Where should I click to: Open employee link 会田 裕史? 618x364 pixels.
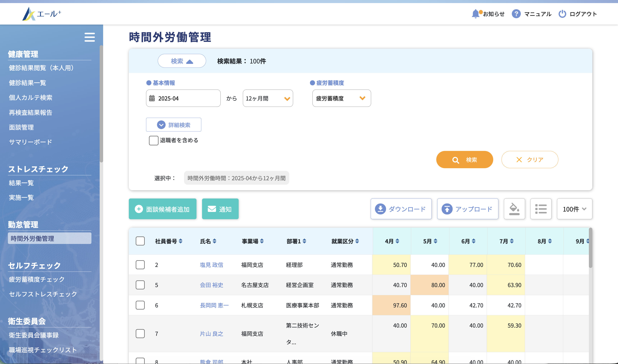211,285
